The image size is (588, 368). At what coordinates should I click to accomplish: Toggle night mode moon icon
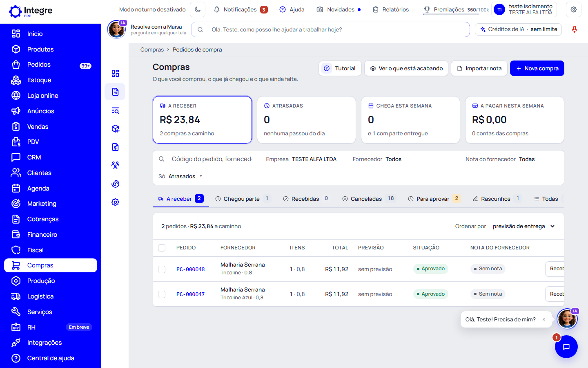point(198,9)
